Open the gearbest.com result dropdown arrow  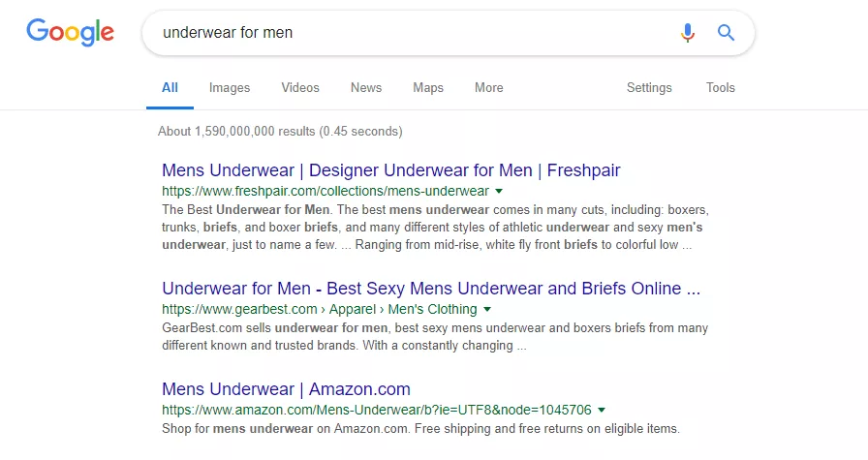[487, 309]
